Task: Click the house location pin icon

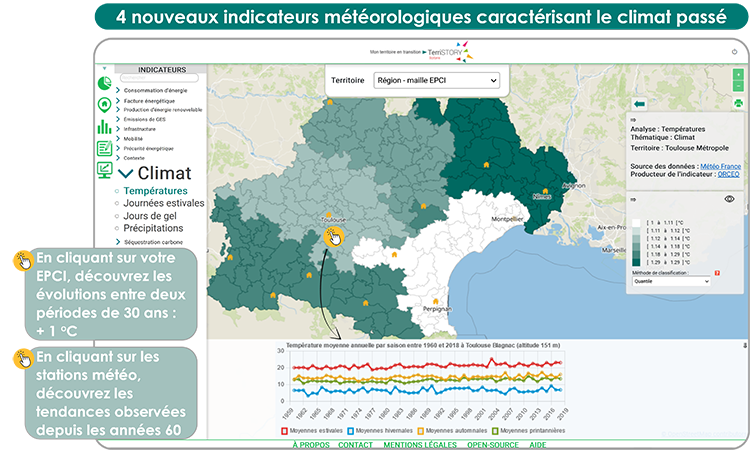Action: (104, 104)
